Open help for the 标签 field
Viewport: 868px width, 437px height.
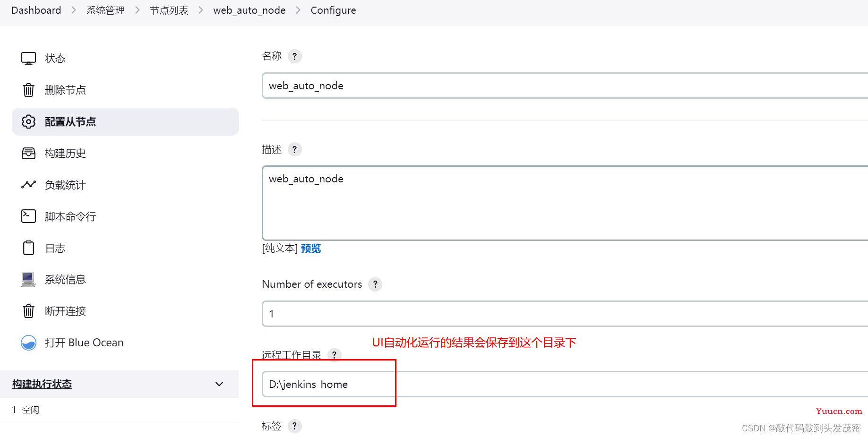click(294, 426)
